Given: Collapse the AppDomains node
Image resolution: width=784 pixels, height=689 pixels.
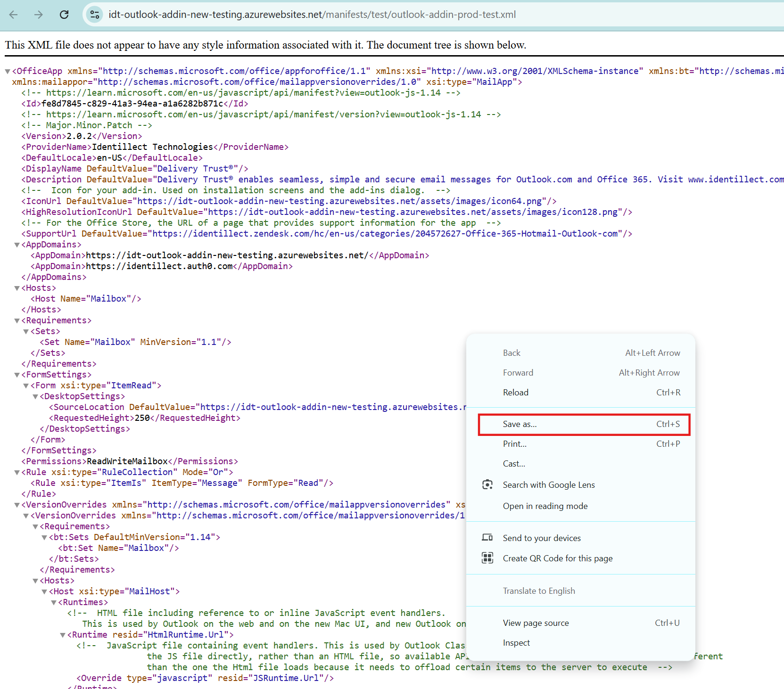Looking at the screenshot, I should 17,245.
